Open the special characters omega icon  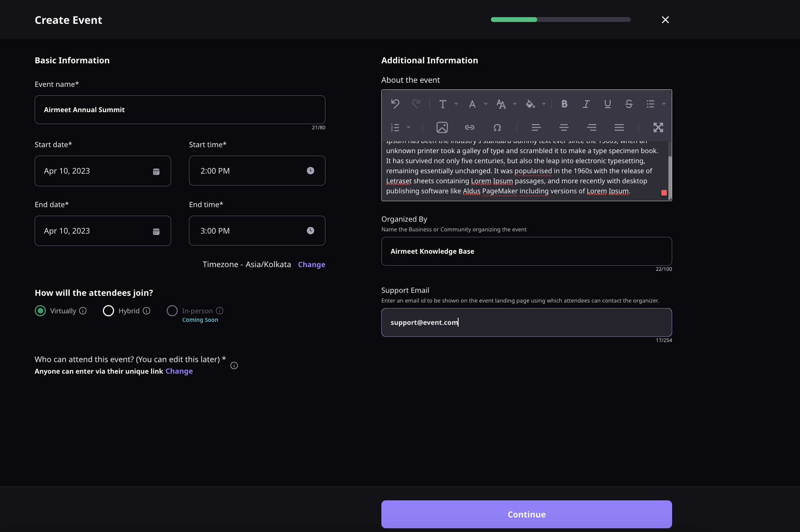497,127
